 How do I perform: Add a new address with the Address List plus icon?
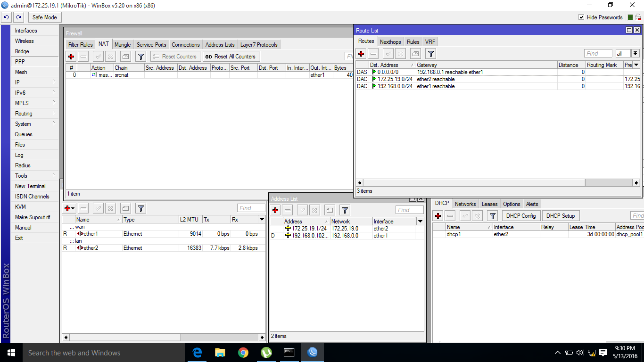click(276, 210)
